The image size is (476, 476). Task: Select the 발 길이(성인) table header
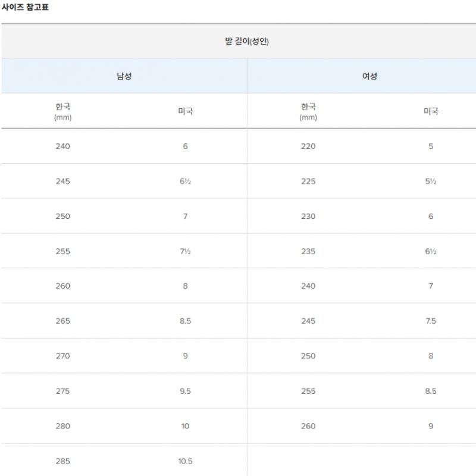pos(248,42)
